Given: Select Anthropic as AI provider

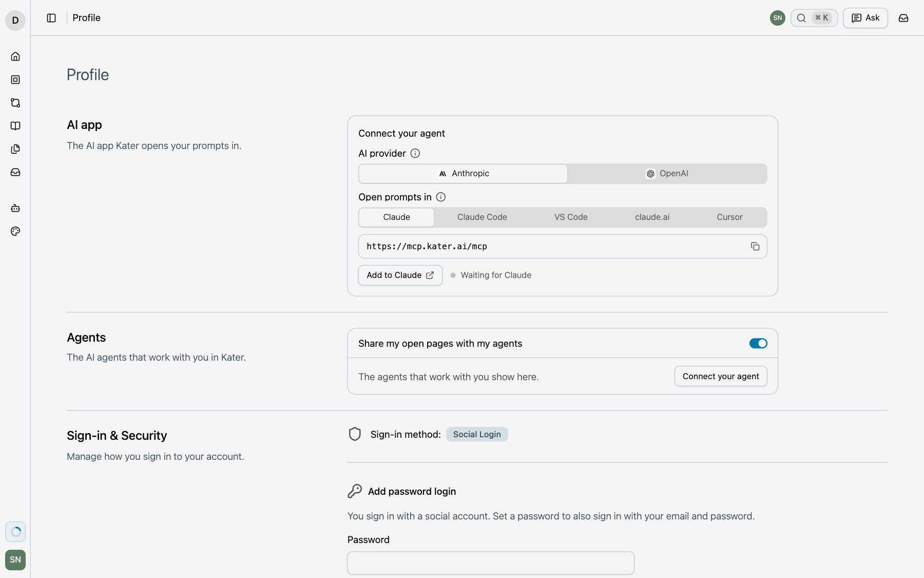Looking at the screenshot, I should point(464,174).
